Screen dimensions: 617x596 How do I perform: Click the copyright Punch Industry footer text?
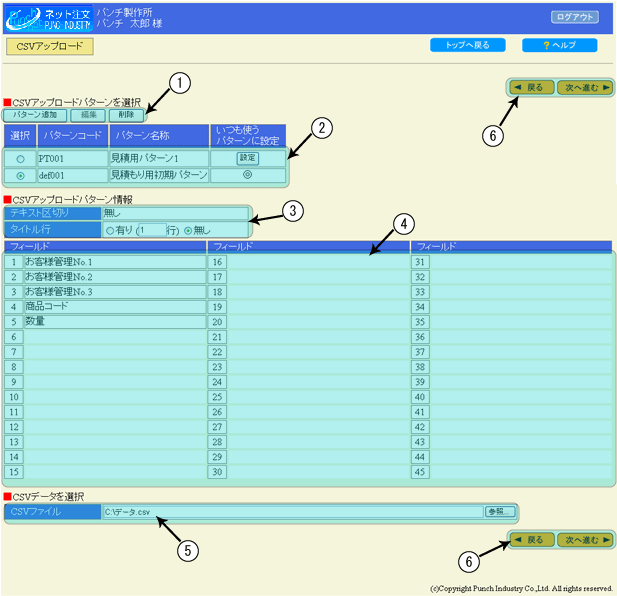pos(521,589)
